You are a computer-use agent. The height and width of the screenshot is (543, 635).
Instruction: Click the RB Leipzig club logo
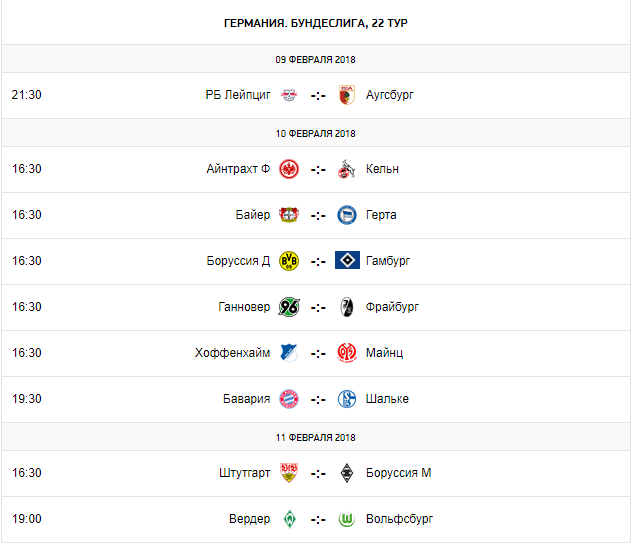[289, 95]
